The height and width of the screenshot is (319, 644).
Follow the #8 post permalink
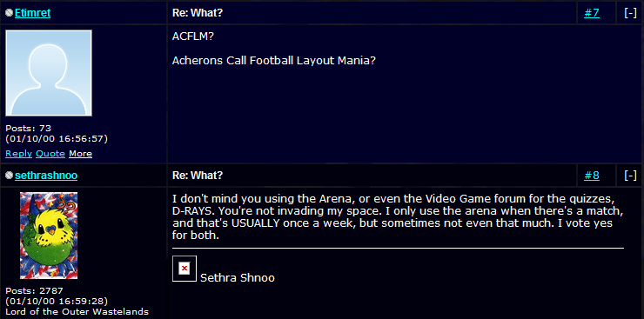(592, 176)
